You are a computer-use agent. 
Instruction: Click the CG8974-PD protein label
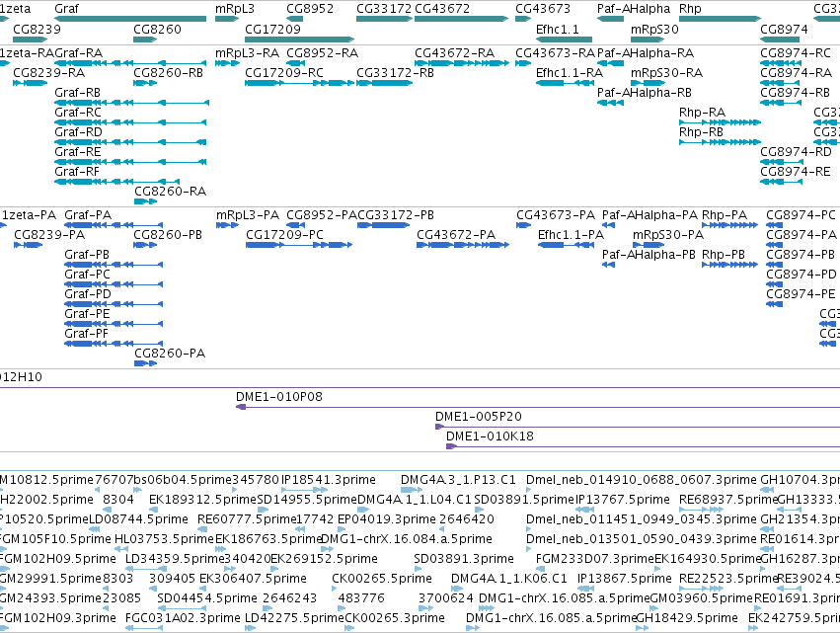point(802,275)
